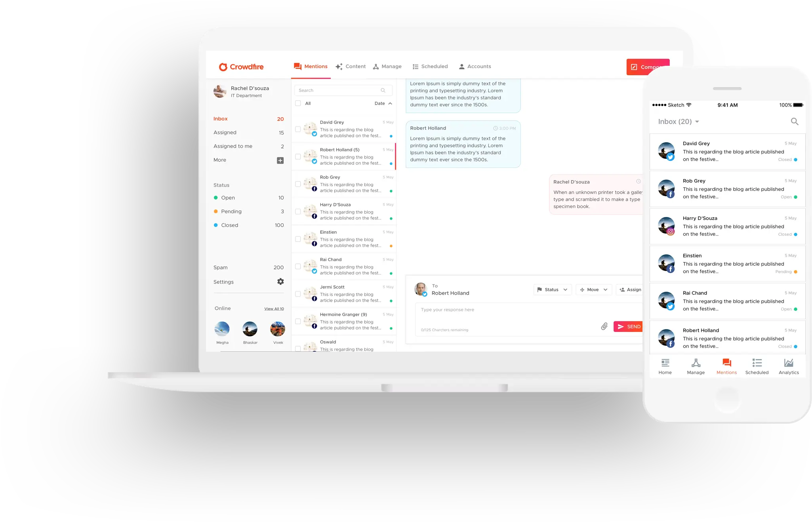This screenshot has width=812, height=522.
Task: Click the Settings gear icon in sidebar
Action: (281, 282)
